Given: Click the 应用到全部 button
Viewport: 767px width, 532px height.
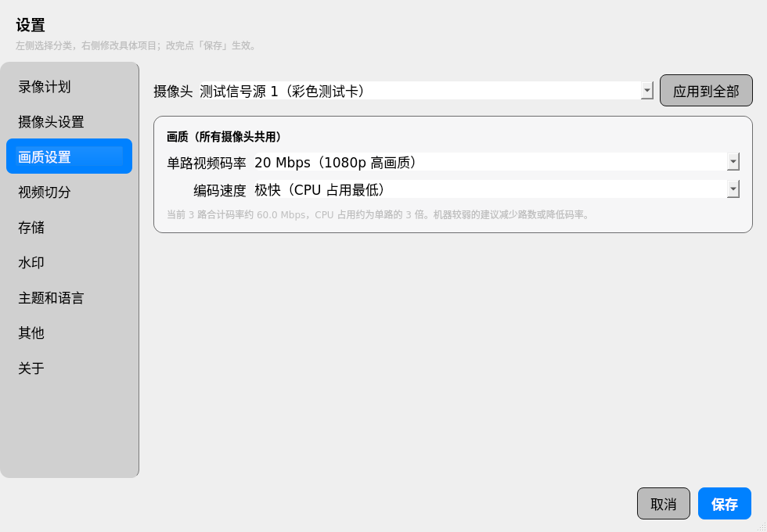Looking at the screenshot, I should tap(706, 91).
